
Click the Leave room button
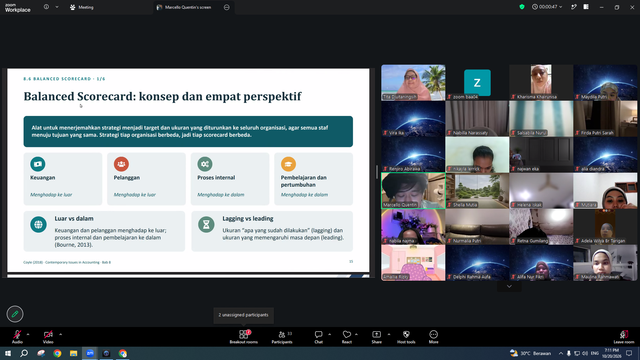tap(624, 337)
